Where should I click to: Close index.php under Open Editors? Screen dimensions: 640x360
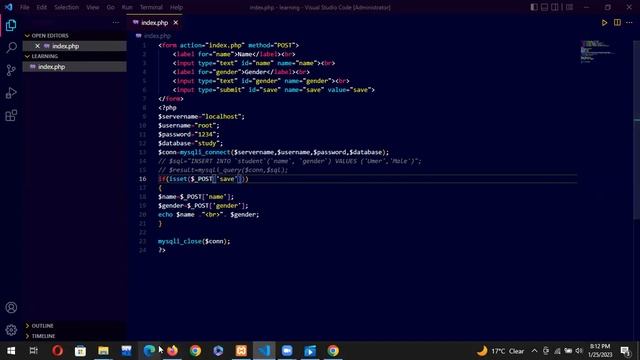pos(37,46)
